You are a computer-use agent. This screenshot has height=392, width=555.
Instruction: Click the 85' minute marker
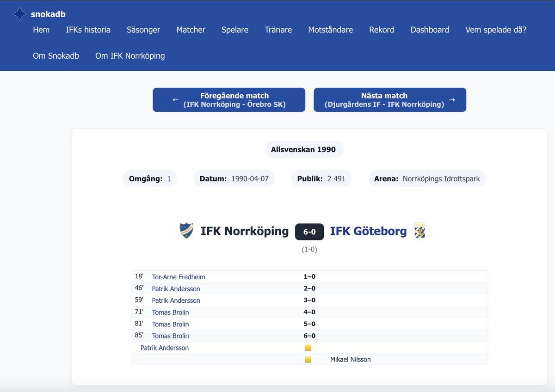point(139,335)
